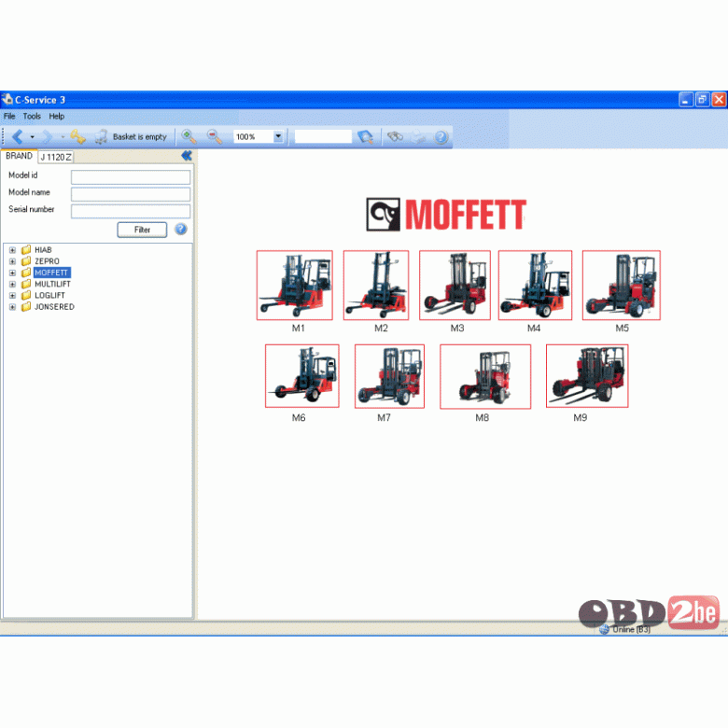
Task: Click the help icon next to Filter
Action: pyautogui.click(x=181, y=229)
